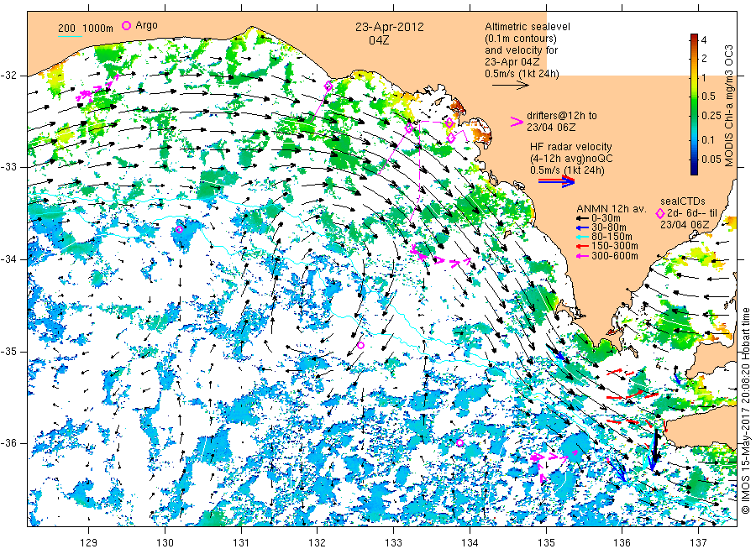Image resolution: width=756 pixels, height=554 pixels.
Task: Click the Argo float marker near 133.9E 36S
Action: tap(459, 442)
